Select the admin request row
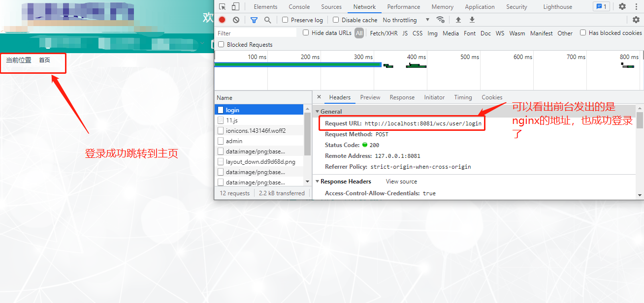This screenshot has height=303, width=644. point(259,141)
